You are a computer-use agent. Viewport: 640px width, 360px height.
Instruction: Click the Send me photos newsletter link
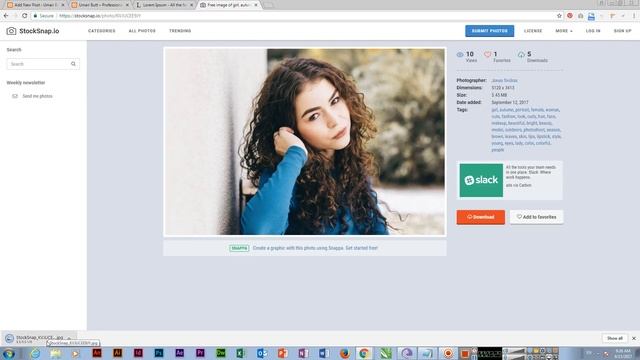pyautogui.click(x=37, y=96)
